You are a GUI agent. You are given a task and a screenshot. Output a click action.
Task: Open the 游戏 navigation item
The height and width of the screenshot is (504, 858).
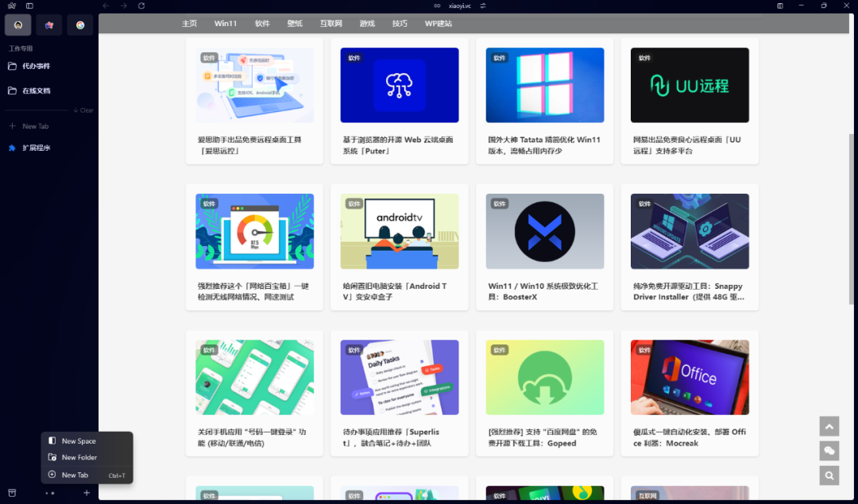point(367,24)
